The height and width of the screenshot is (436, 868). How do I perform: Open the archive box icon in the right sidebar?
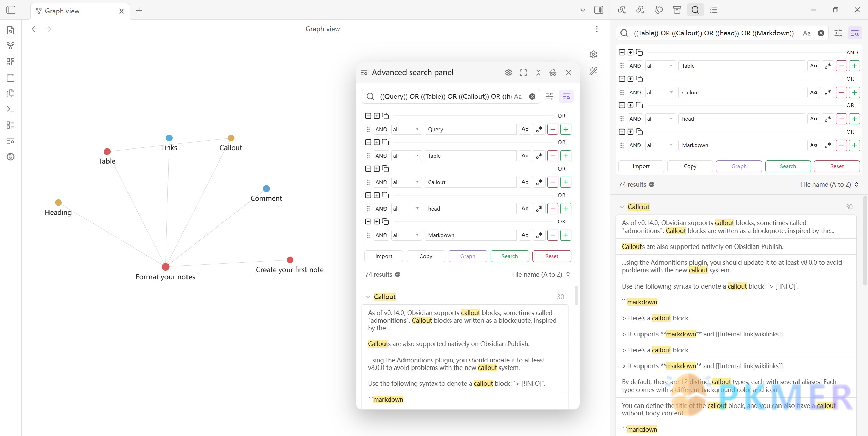(677, 10)
